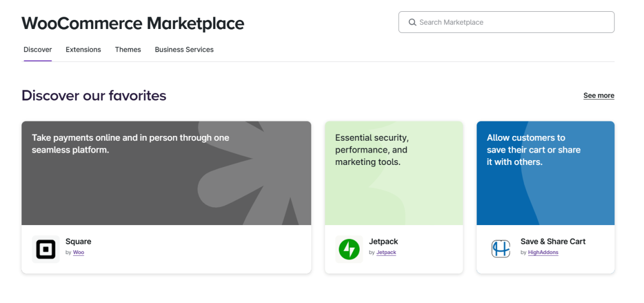Go to the Business Services tab
Image resolution: width=644 pixels, height=303 pixels.
[x=184, y=49]
